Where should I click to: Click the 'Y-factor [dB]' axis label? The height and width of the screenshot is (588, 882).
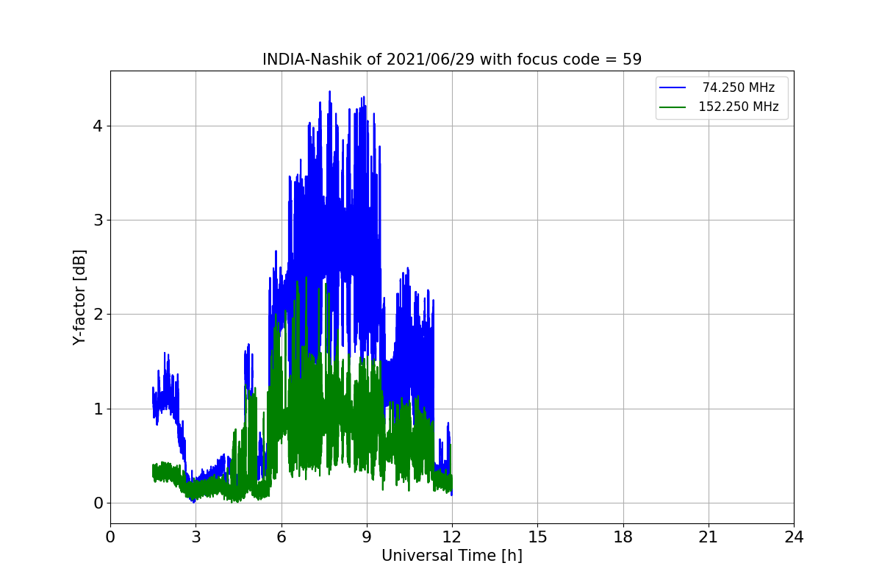tap(79, 297)
